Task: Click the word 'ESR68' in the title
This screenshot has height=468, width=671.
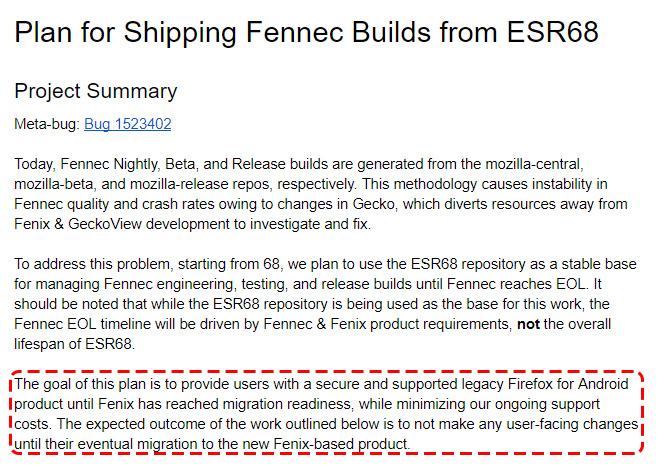Action: click(552, 32)
